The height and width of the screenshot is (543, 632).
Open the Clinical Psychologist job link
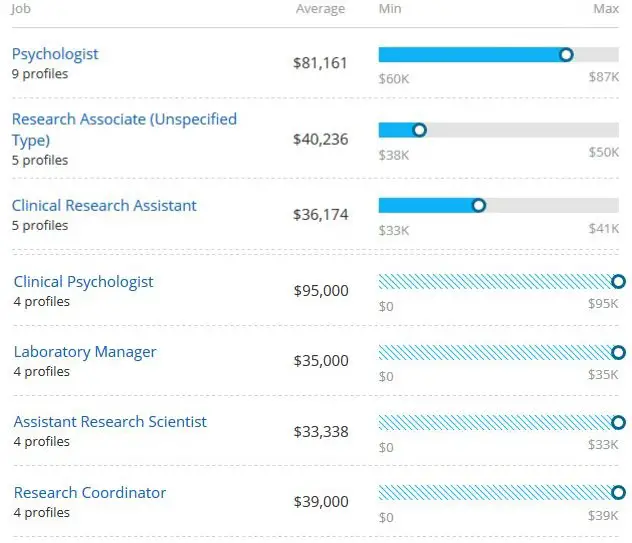click(x=83, y=281)
